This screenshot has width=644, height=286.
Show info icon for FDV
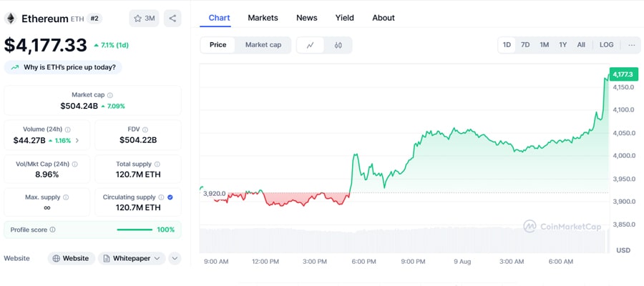[x=145, y=129]
